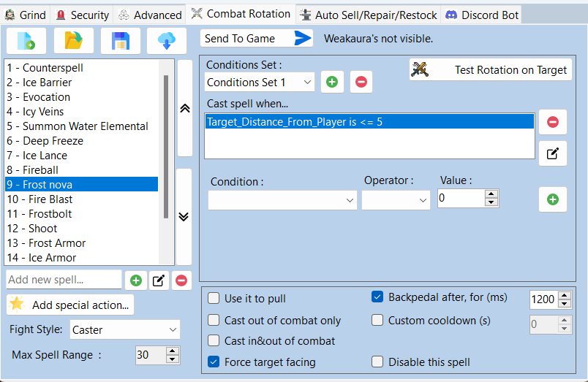Enable the Use it to pull checkbox
Image resolution: width=588 pixels, height=382 pixels.
click(x=214, y=298)
